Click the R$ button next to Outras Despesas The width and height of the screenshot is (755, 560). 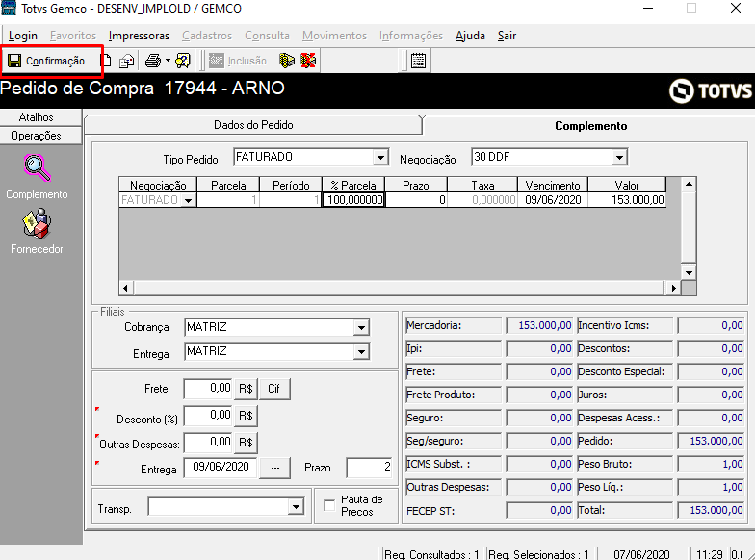click(x=246, y=443)
